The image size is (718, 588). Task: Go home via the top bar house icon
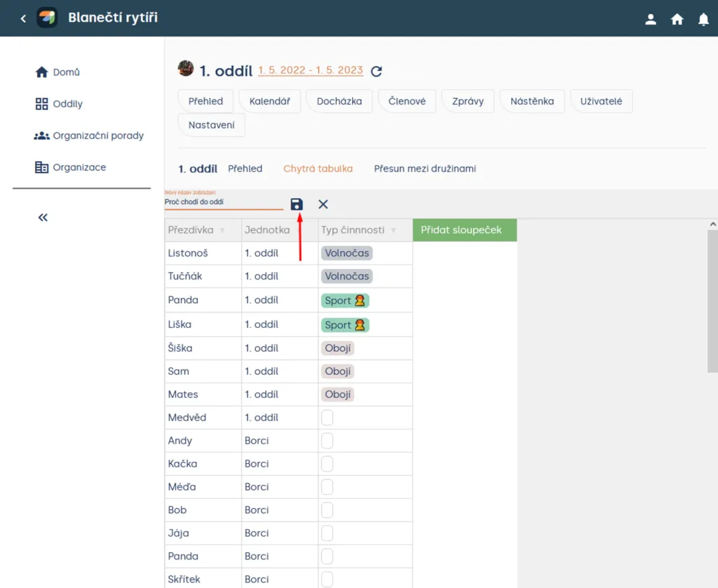click(x=677, y=19)
